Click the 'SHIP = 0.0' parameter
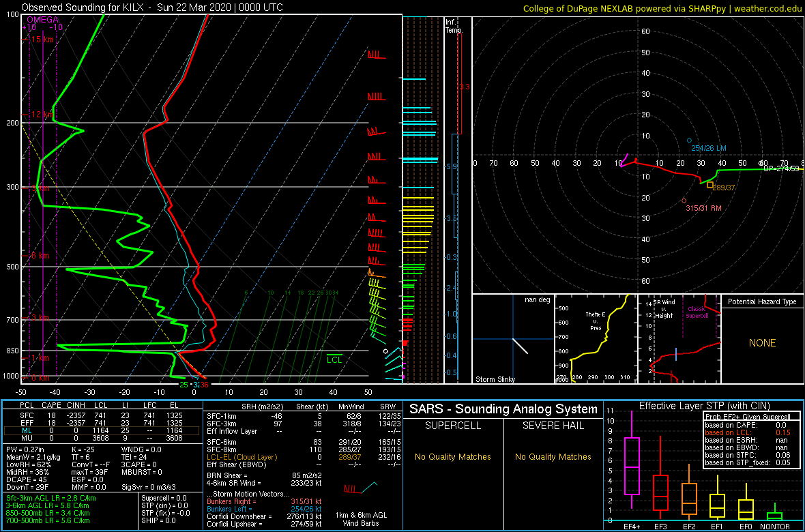 (159, 520)
